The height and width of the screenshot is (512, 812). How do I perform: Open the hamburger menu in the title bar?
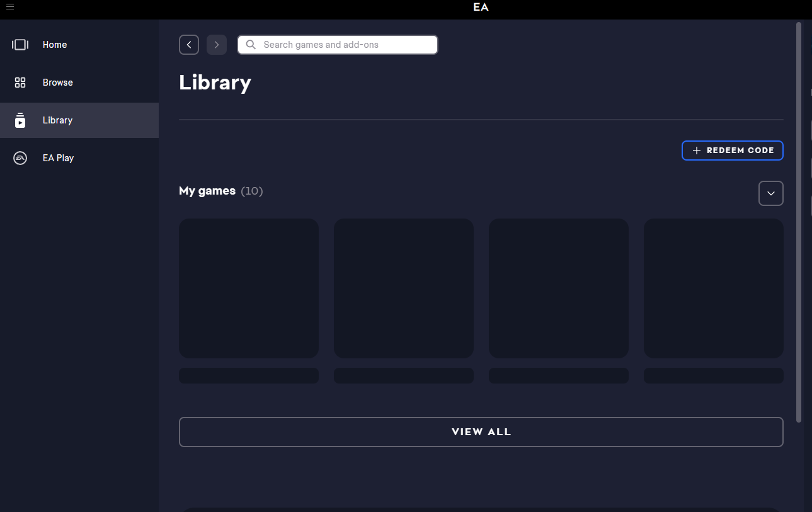[10, 7]
